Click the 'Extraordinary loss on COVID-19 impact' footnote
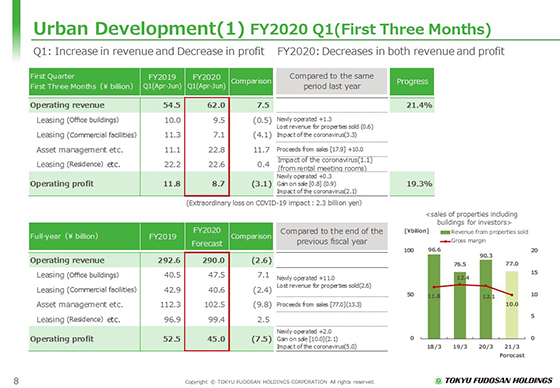The height and width of the screenshot is (388, 560). click(x=274, y=203)
